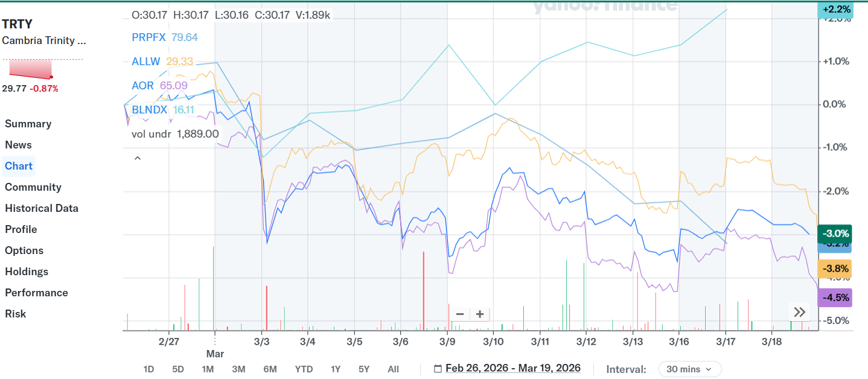Click the 3/17 date axis label
The height and width of the screenshot is (379, 868).
click(x=726, y=342)
